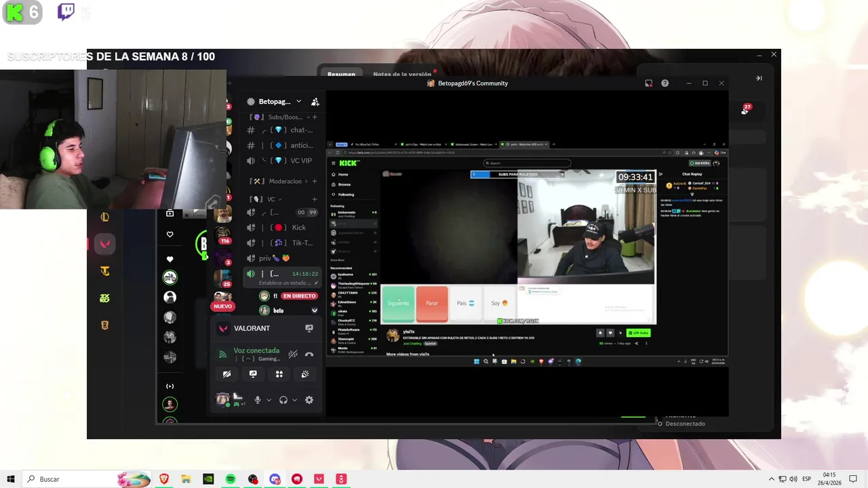Open the chat- text channel
The image size is (868, 488).
(281, 130)
